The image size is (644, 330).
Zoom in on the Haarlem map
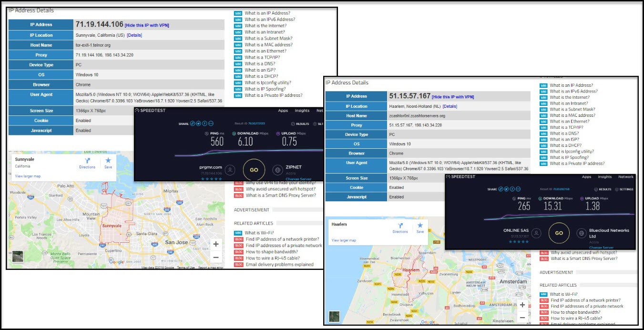tap(522, 305)
